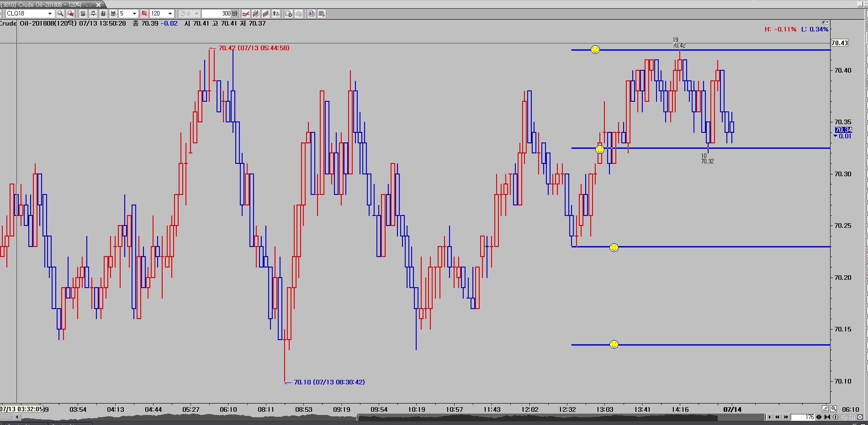Expand the minute interval 5 dropdown
The height and width of the screenshot is (425, 868).
pos(134,14)
